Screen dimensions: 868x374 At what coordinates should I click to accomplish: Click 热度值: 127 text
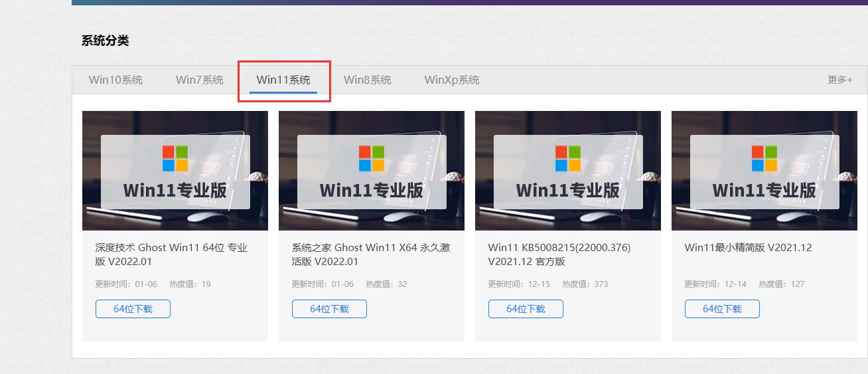[x=782, y=284]
